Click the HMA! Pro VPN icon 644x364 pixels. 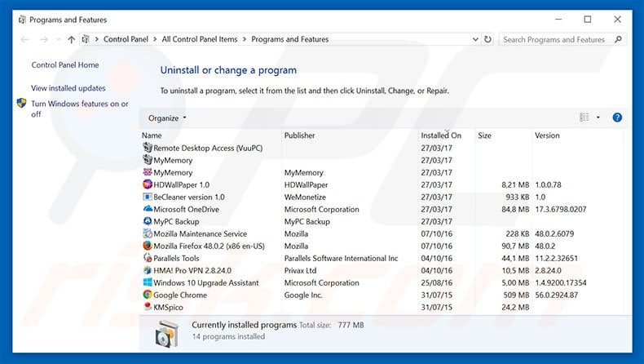point(147,270)
